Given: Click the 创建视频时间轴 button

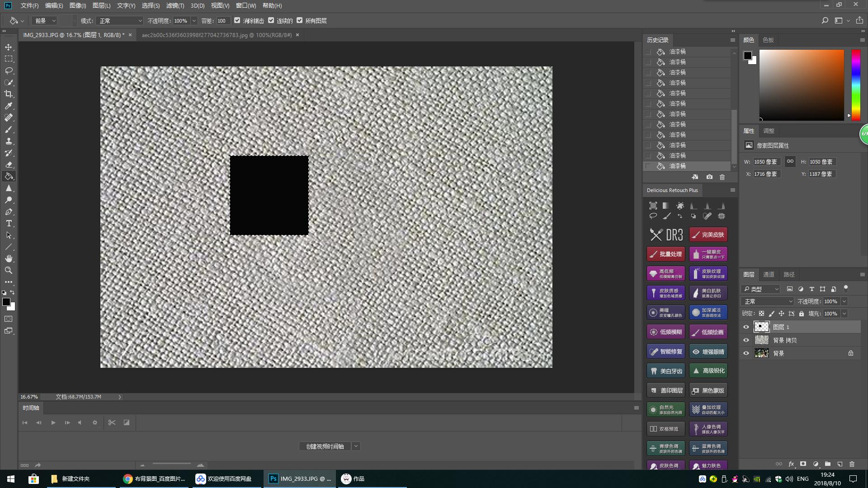Looking at the screenshot, I should (x=325, y=446).
